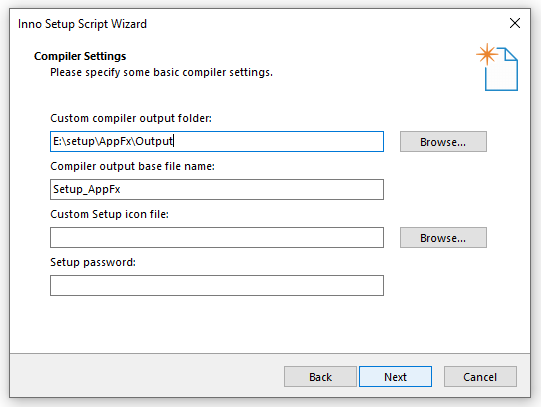The image size is (541, 407).
Task: Click the 'Custom Setup icon file:' label
Action: point(110,214)
